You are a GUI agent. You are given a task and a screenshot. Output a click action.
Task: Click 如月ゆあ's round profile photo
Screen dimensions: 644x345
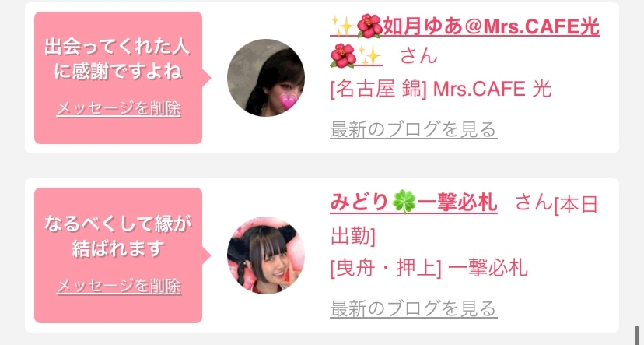266,78
